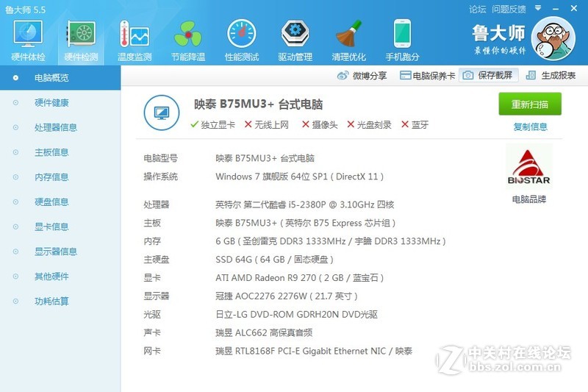The width and height of the screenshot is (588, 392).
Task: Open 驱动管理 driver management icon
Action: point(295,41)
